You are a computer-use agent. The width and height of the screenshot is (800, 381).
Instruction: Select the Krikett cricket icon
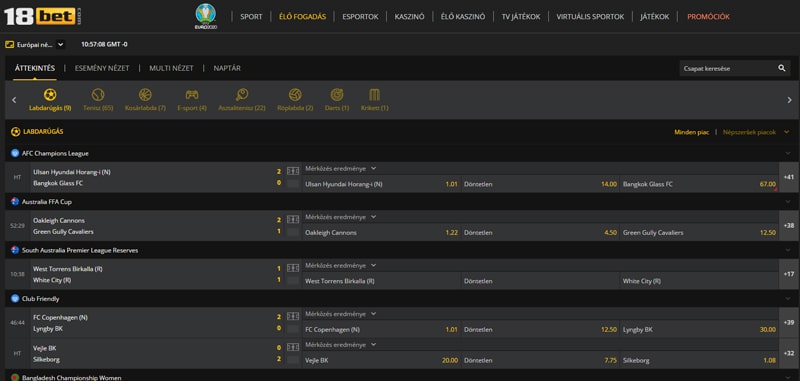[374, 95]
